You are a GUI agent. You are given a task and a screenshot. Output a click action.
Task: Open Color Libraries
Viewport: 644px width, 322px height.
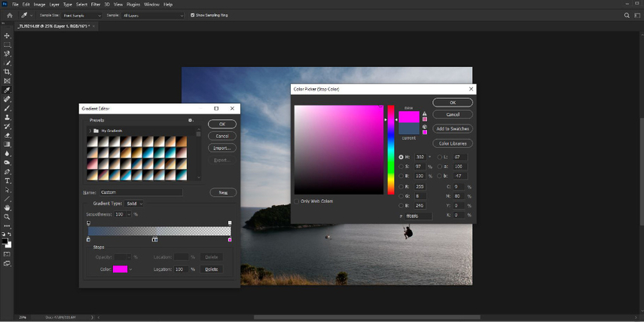453,143
